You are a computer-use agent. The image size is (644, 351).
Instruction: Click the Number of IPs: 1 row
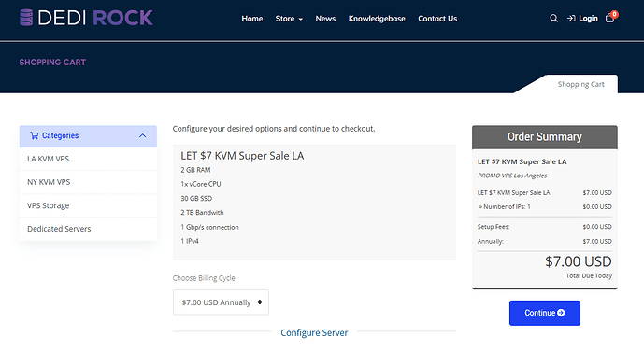545,206
